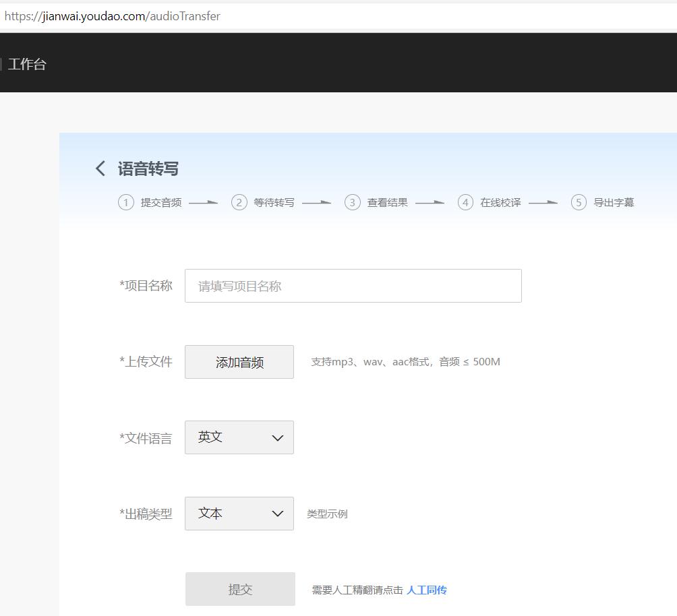Image resolution: width=677 pixels, height=616 pixels.
Task: Click step 1 提交音频 circle icon
Action: tap(126, 202)
